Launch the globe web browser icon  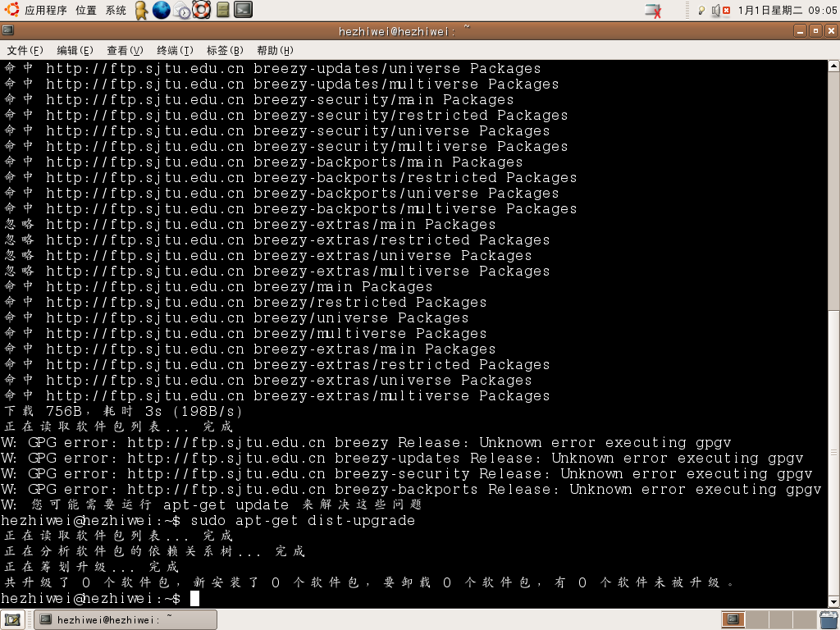click(x=162, y=10)
